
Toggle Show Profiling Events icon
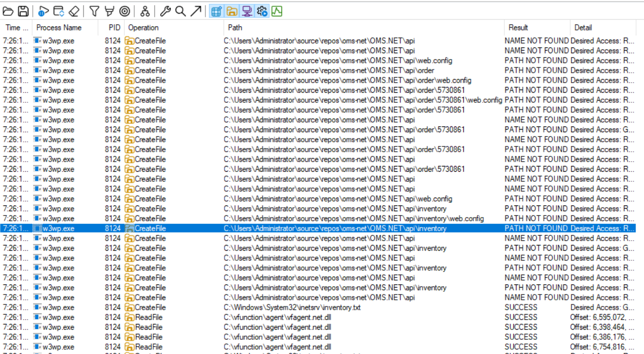click(277, 11)
